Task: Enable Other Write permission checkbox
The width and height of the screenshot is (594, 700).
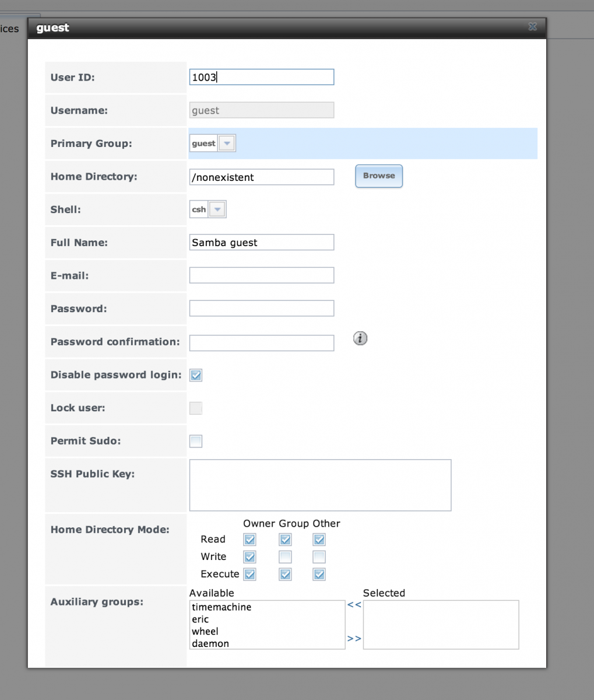Action: [319, 557]
